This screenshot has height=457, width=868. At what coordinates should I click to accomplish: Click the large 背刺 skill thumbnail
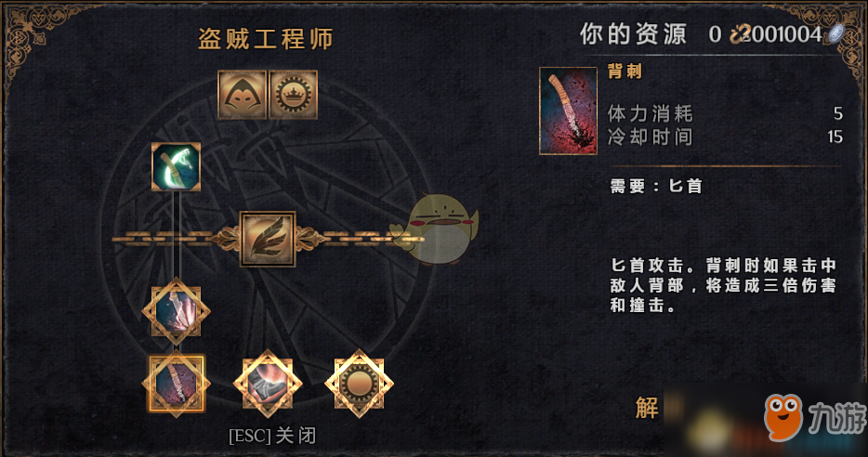(x=568, y=111)
